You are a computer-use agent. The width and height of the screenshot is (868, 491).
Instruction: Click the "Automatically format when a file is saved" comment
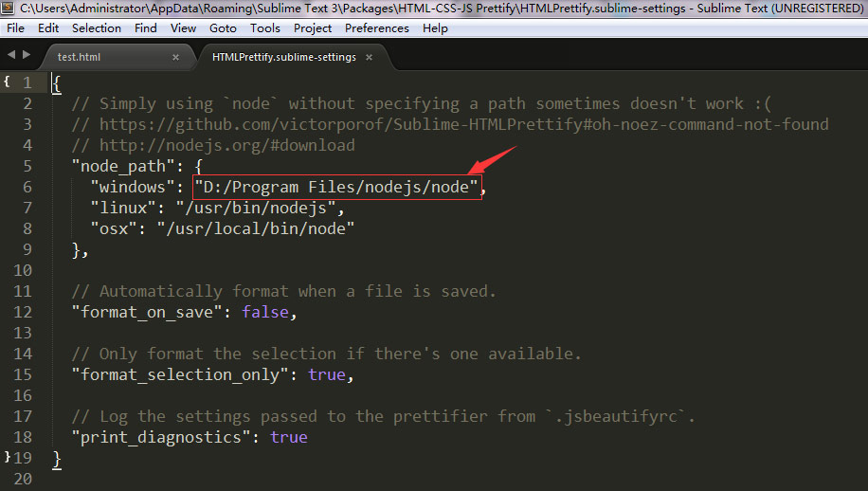pos(283,291)
